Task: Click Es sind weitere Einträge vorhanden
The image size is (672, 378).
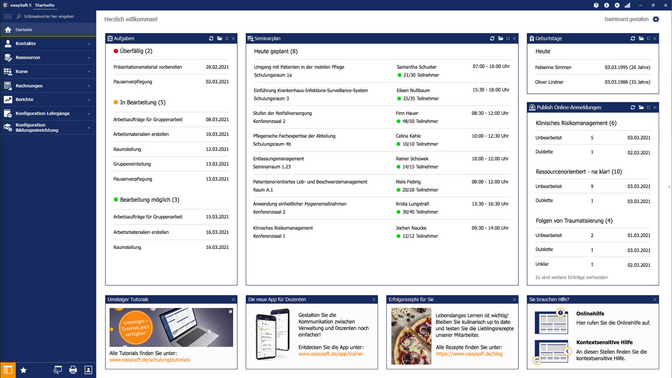Action: [x=571, y=278]
